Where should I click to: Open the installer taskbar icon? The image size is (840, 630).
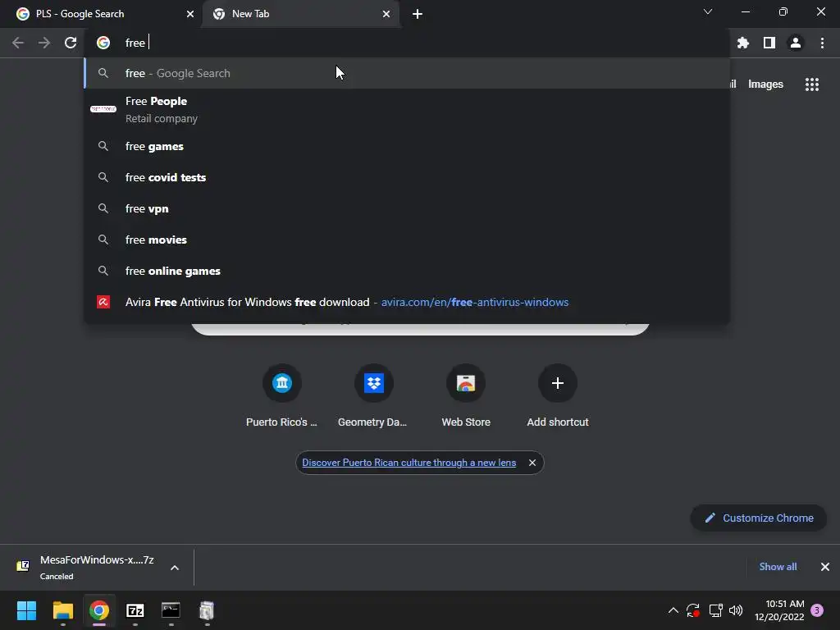(207, 610)
